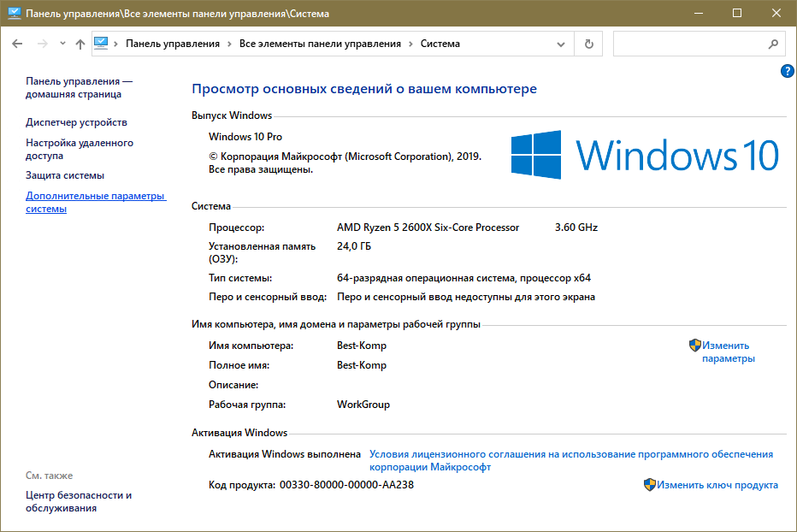This screenshot has height=532, width=797.
Task: Refresh the System page
Action: (588, 44)
